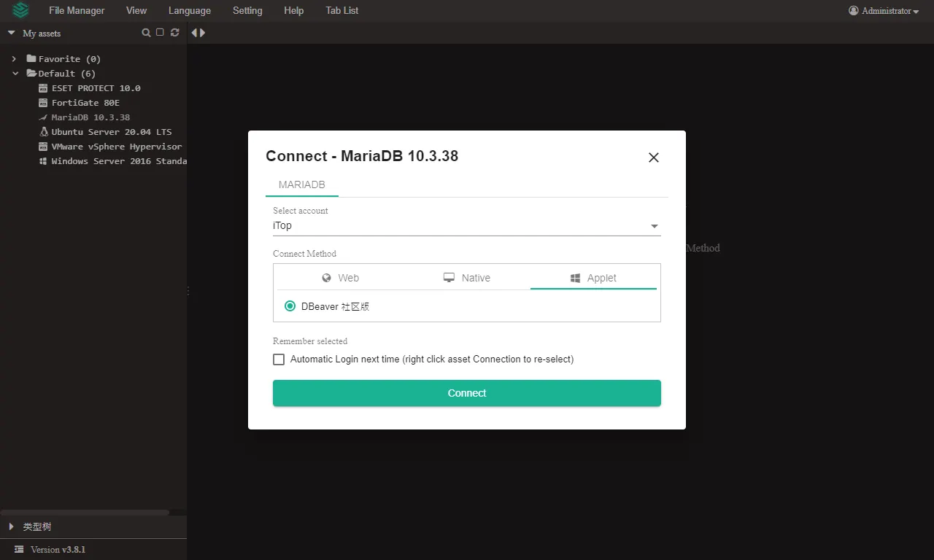Click the search icon in My assets
Viewport: 934px width, 560px height.
point(146,33)
